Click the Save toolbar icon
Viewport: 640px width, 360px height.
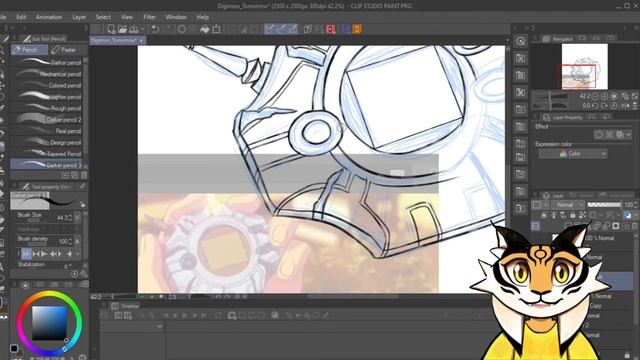tap(133, 29)
